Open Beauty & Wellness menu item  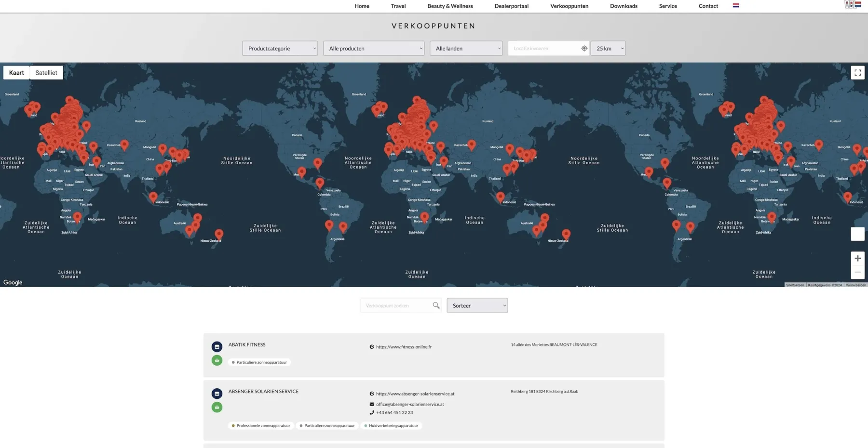pos(450,6)
